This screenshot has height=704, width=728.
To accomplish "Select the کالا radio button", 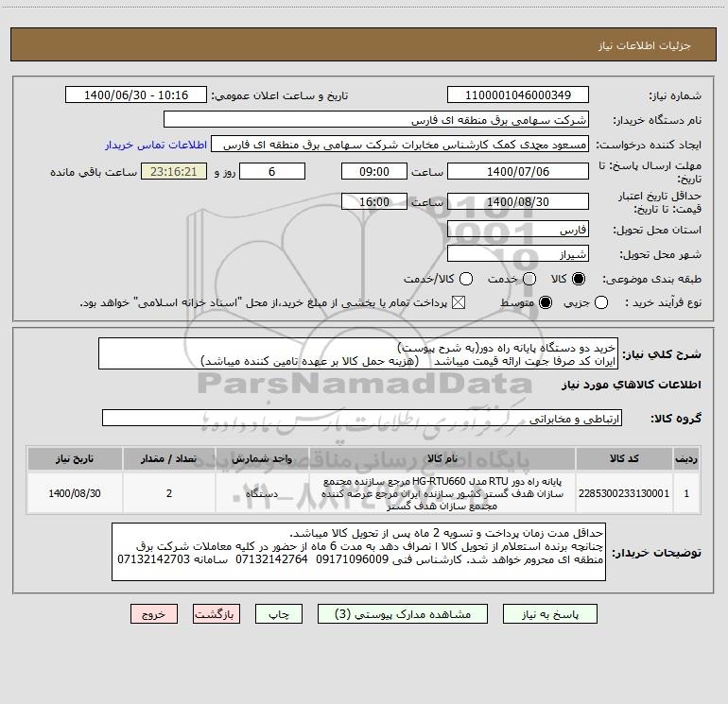I will (x=579, y=279).
